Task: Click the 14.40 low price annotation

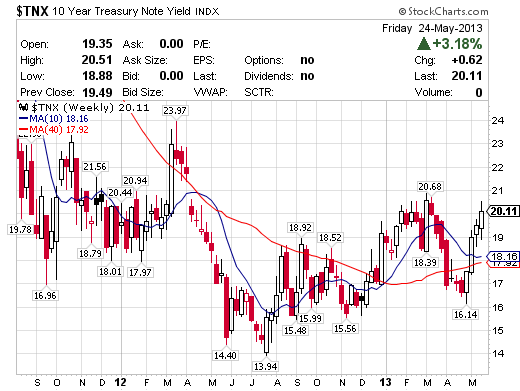Action: point(225,355)
